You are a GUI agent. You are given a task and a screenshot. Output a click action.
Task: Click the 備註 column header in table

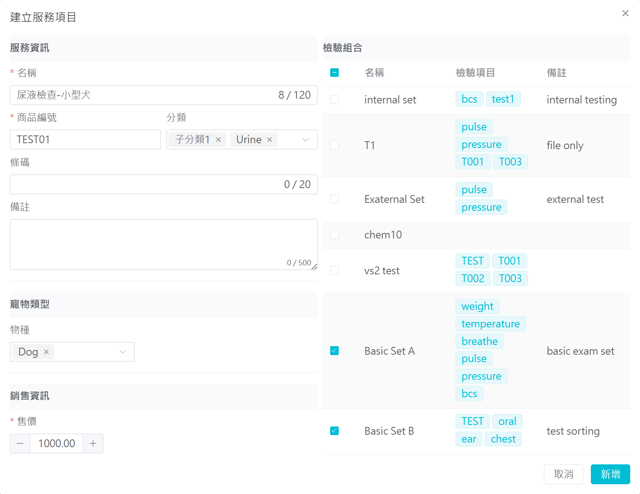tap(556, 73)
